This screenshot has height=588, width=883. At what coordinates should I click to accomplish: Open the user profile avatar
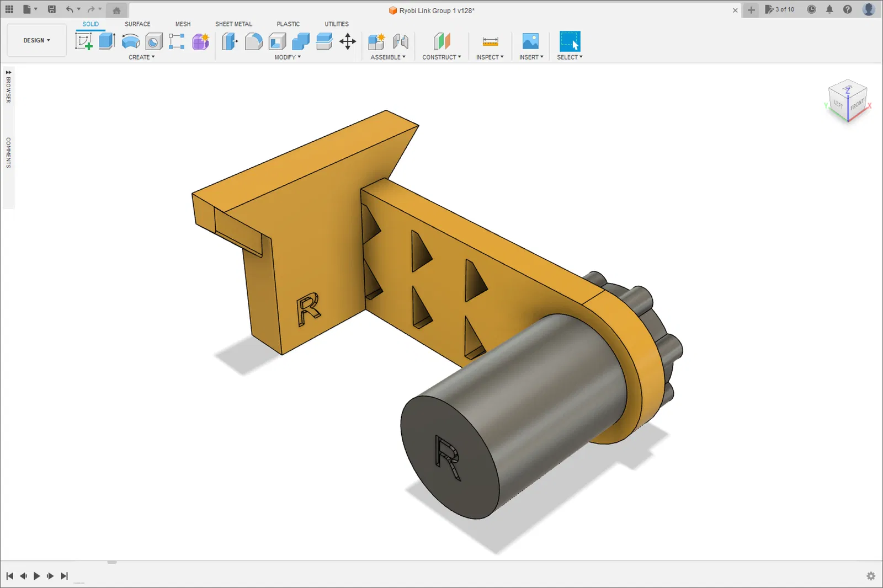click(869, 9)
